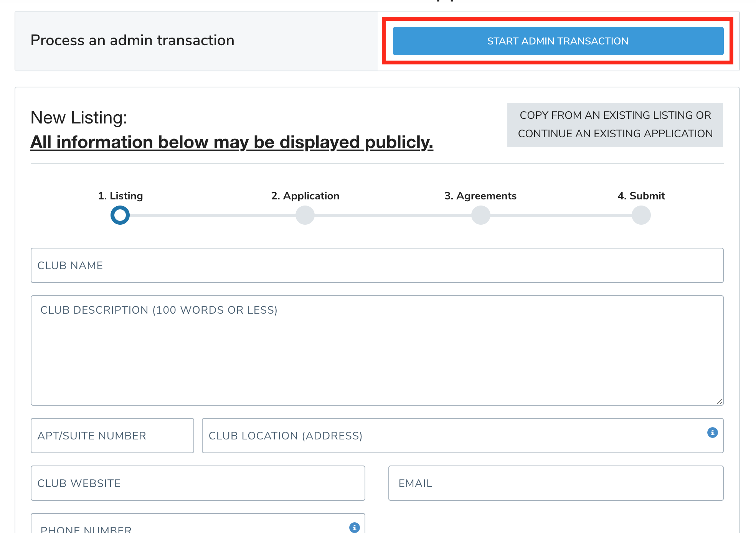
Task: Click the Start Admin Transaction button
Action: pyautogui.click(x=558, y=41)
